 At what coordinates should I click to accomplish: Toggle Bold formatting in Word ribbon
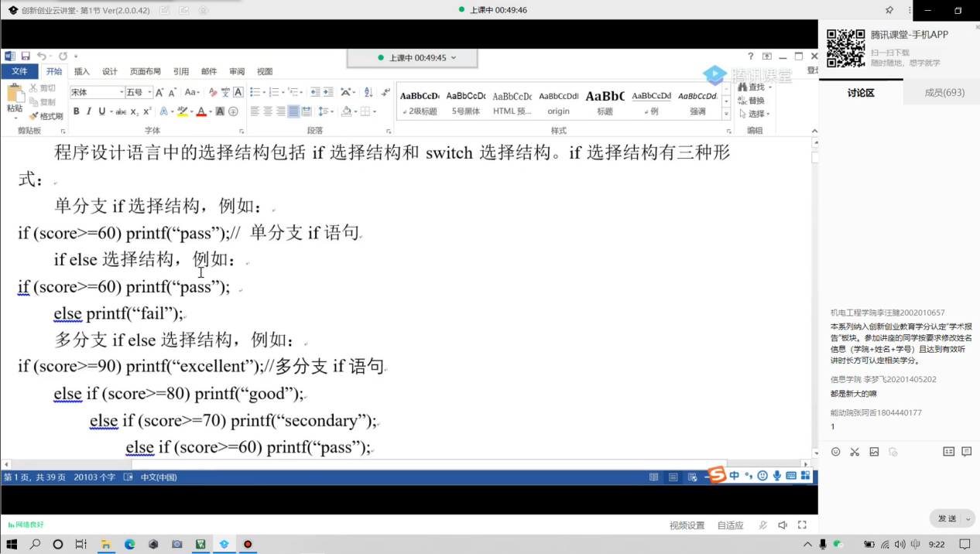click(x=76, y=111)
